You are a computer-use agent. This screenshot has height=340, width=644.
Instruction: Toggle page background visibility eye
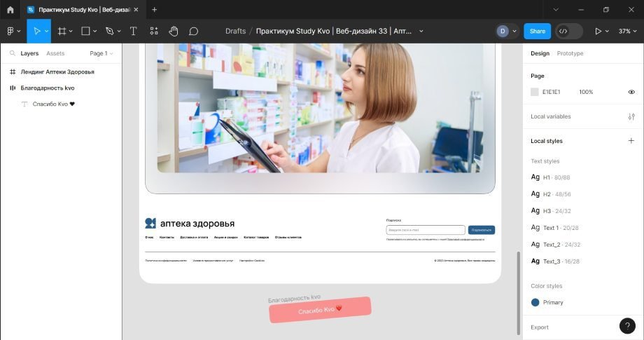click(x=631, y=92)
